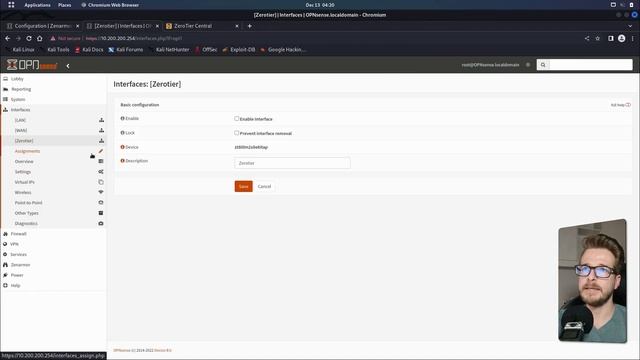Click the Diagnostics icon
Screen dimensions: 640x360
101,223
